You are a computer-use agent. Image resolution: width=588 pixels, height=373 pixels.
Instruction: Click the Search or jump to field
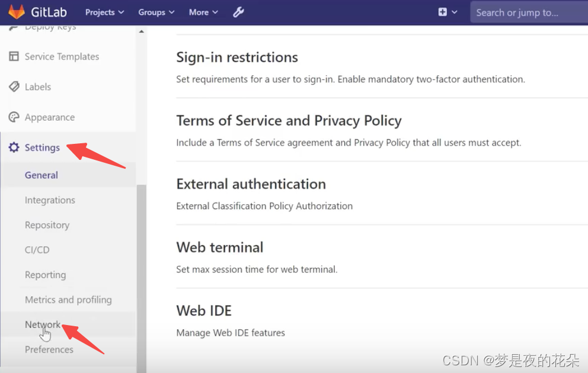point(529,12)
